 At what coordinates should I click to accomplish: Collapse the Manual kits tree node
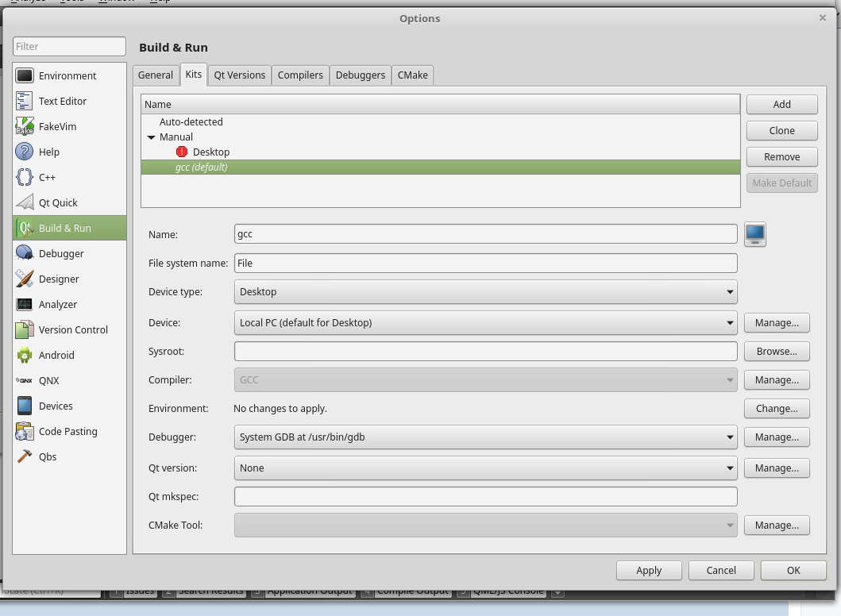click(x=151, y=137)
